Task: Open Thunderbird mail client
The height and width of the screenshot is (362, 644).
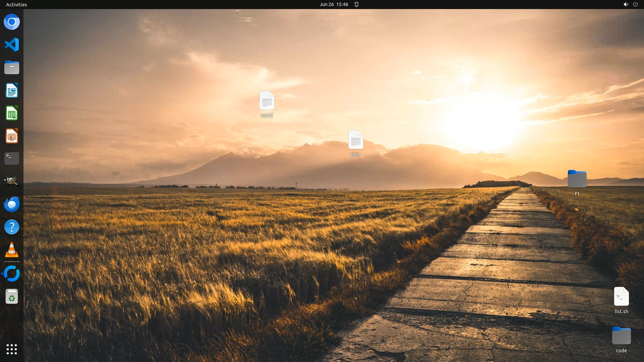Action: [x=12, y=204]
